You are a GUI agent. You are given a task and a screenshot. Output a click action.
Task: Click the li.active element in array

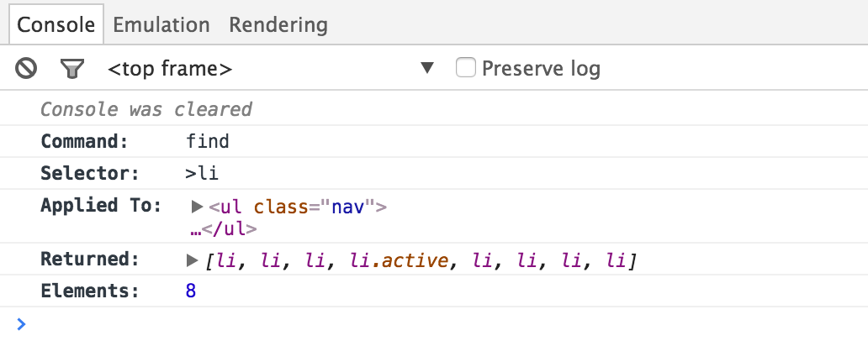(x=400, y=262)
